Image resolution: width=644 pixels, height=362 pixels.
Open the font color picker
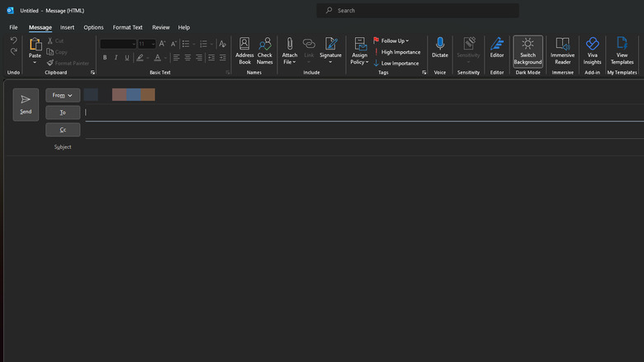pos(164,58)
